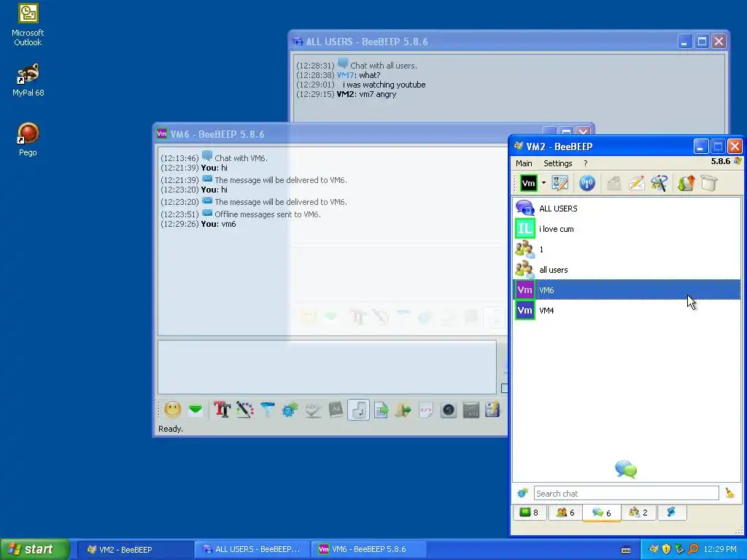Open the Windows start menu

point(34,549)
